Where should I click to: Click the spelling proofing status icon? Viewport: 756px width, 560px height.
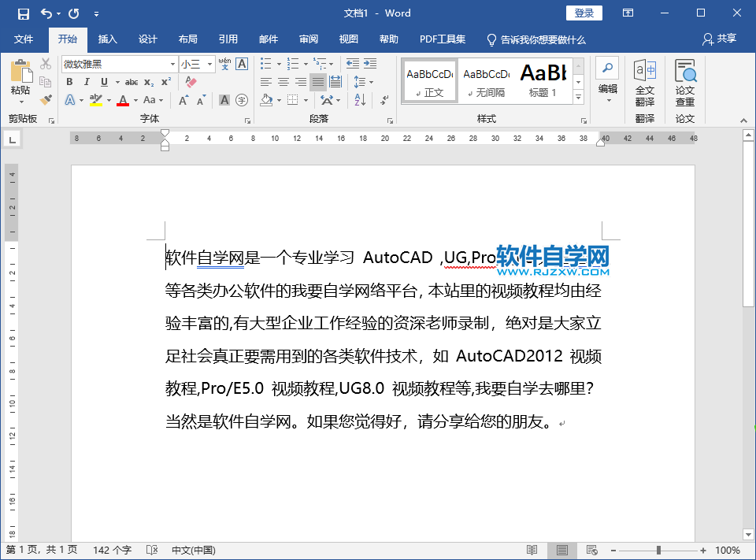(x=152, y=550)
